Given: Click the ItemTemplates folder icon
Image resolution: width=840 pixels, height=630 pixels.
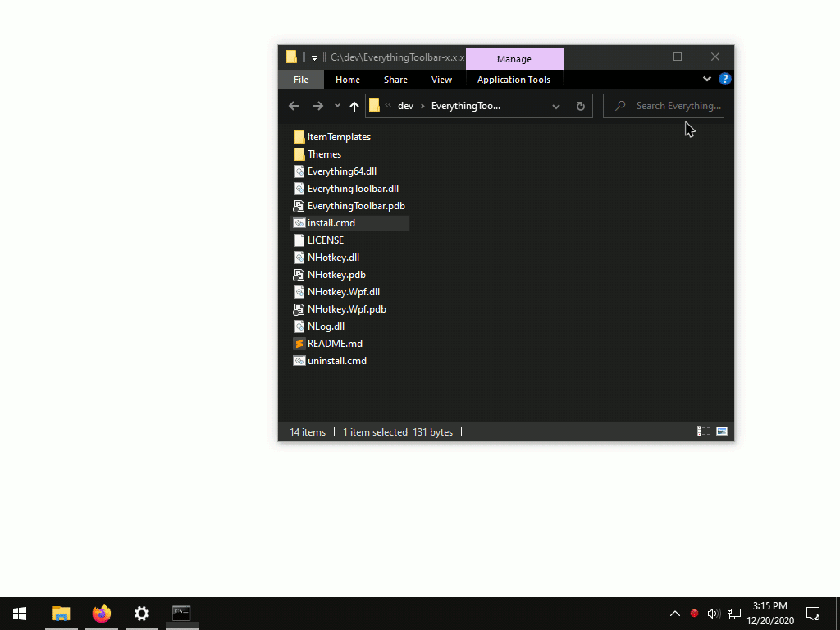Looking at the screenshot, I should [x=299, y=137].
